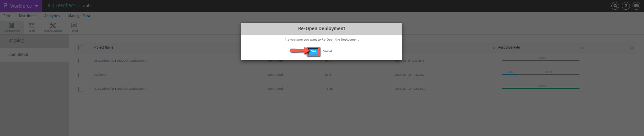
Task: Cancel the Re-Open Deployment dialog
Action: coord(327,51)
